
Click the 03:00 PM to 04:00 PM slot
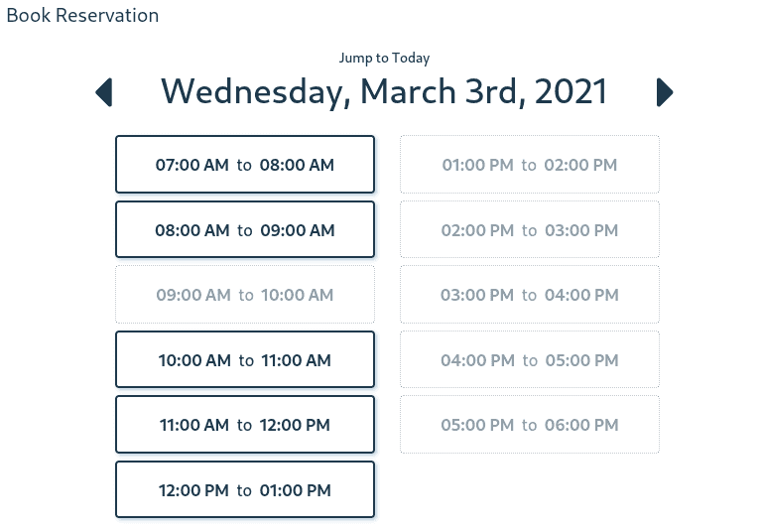530,295
